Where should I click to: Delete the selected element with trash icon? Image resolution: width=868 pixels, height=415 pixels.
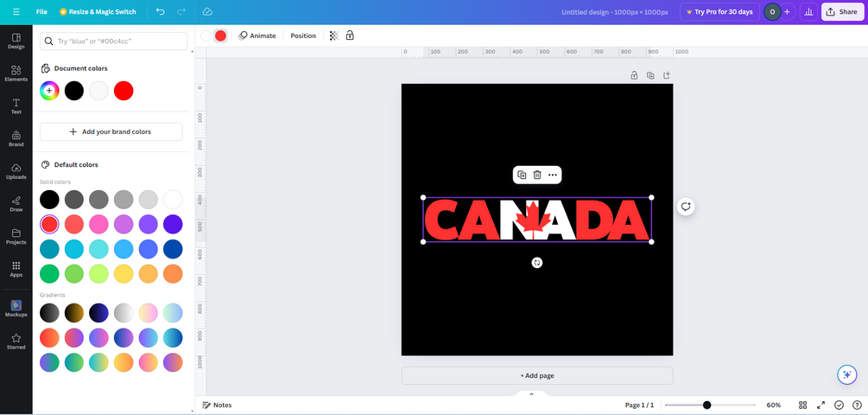537,176
